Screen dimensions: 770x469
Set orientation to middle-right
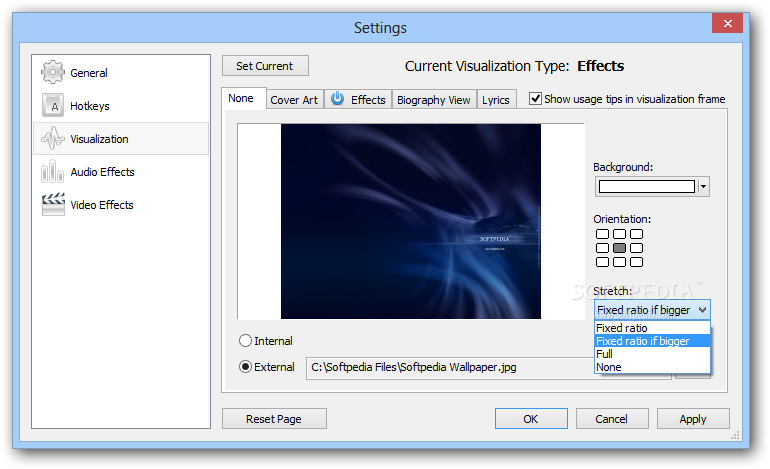coord(636,248)
